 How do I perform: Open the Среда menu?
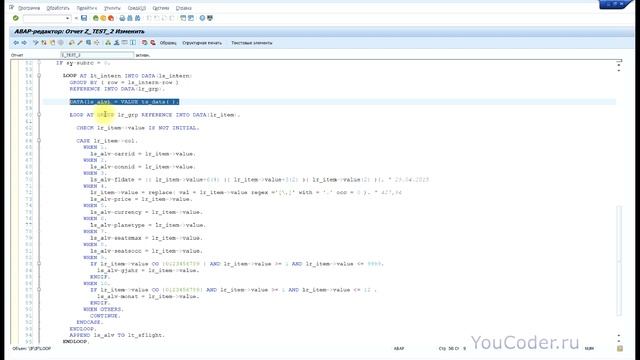[137, 8]
